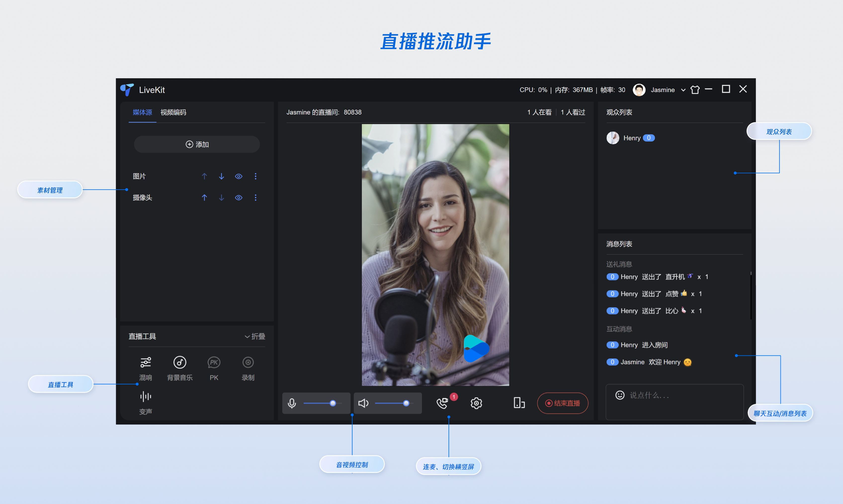Toggle visibility of 摄像头 source
Screen dimensions: 843x504
(x=239, y=198)
